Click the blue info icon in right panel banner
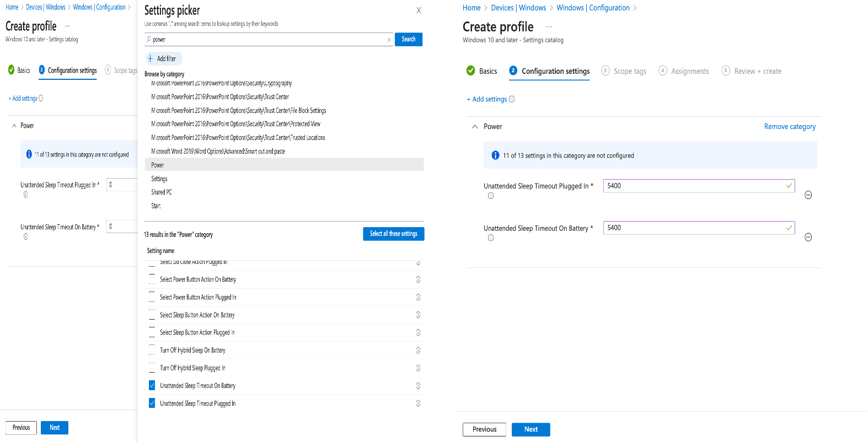 tap(495, 155)
